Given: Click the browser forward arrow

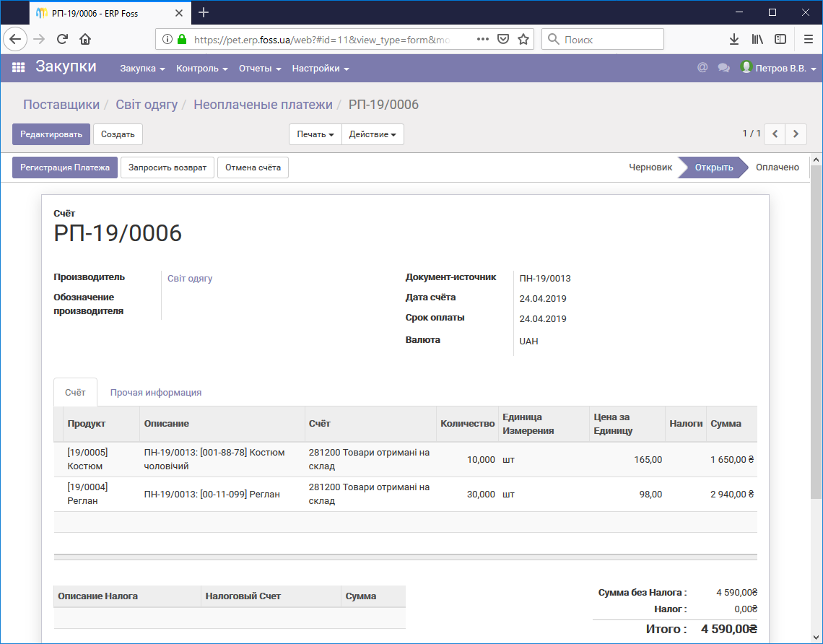Looking at the screenshot, I should (x=39, y=39).
